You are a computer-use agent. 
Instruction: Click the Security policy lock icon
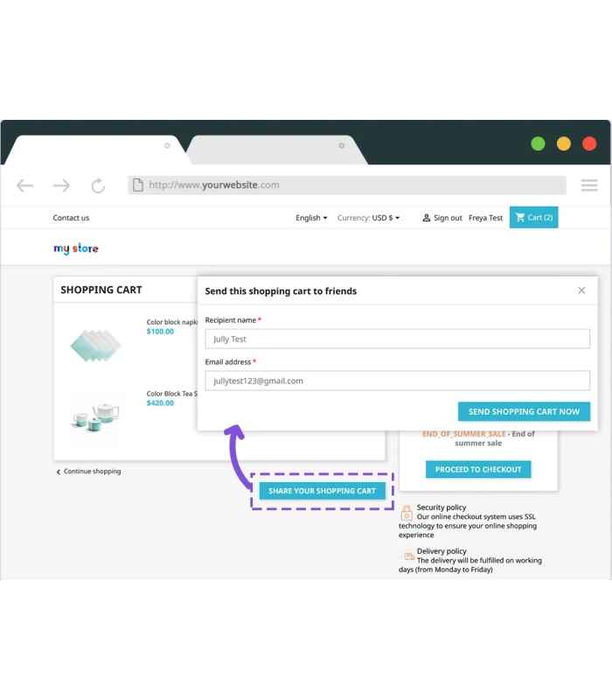[407, 514]
